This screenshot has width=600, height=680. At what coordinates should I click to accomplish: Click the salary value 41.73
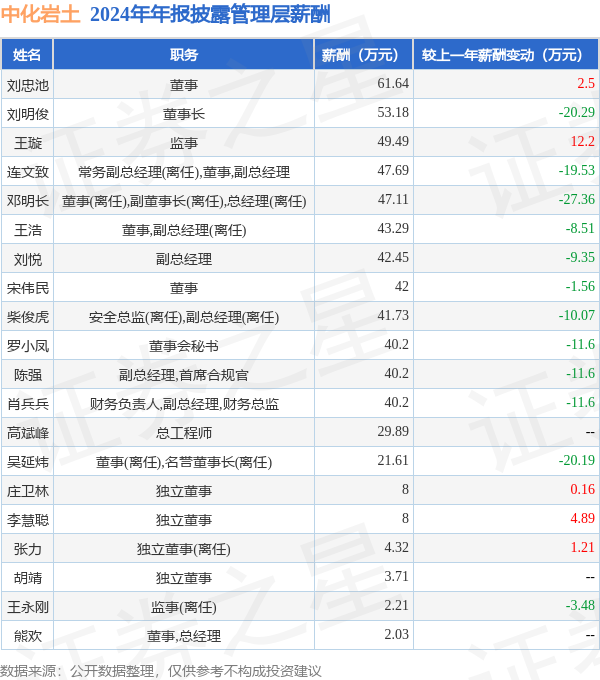(393, 315)
